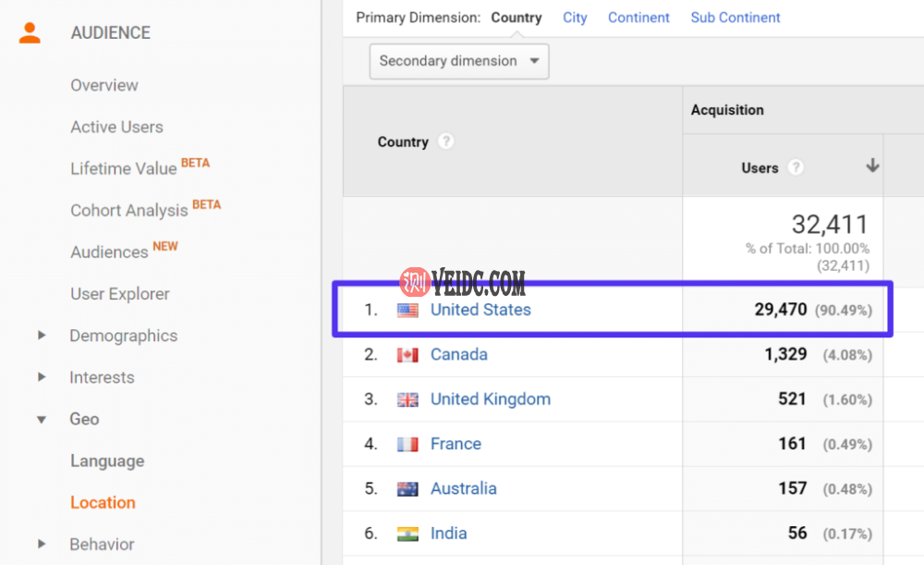Click the United Kingdom flag icon
This screenshot has height=565, width=924.
coord(407,399)
